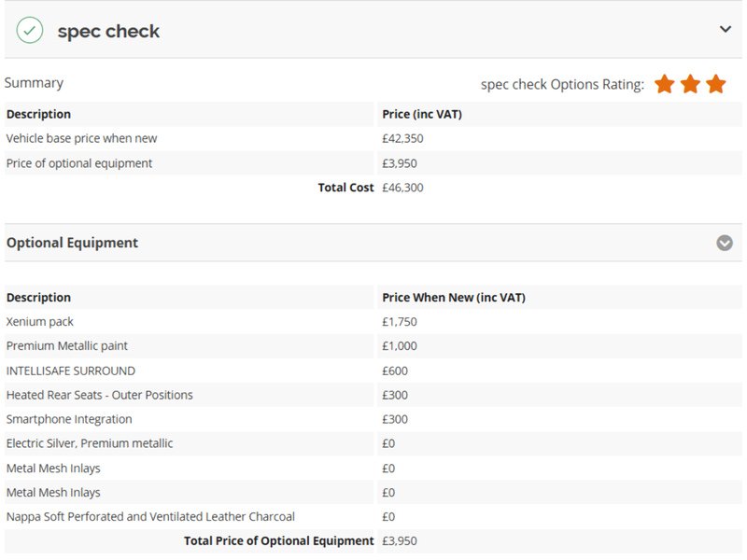This screenshot has width=747, height=560.
Task: Click the second orange rating star
Action: coord(690,84)
